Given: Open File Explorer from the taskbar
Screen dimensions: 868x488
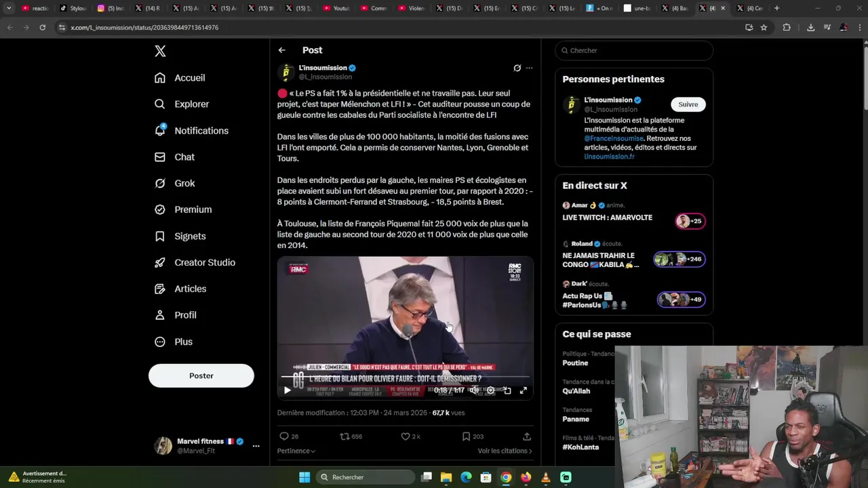Looking at the screenshot, I should click(446, 477).
